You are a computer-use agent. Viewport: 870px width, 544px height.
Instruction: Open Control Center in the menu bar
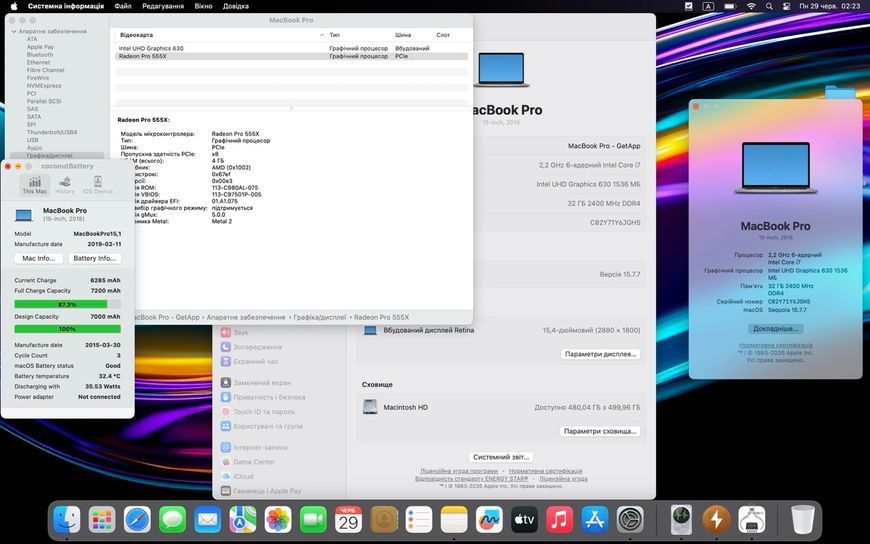[786, 6]
